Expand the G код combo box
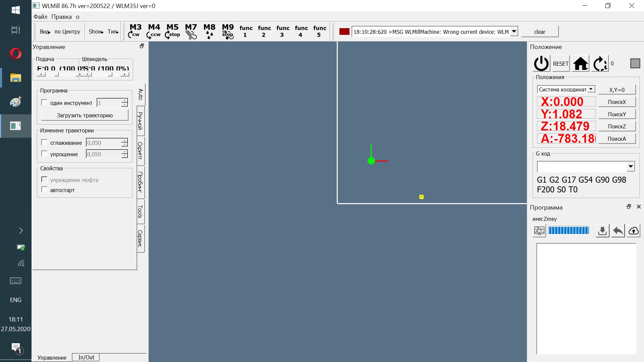This screenshot has width=644, height=362. [x=631, y=166]
